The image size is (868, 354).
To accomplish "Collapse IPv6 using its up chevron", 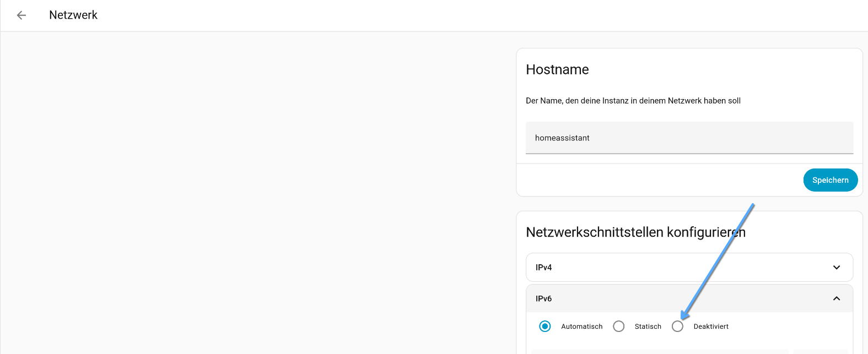I will click(836, 298).
